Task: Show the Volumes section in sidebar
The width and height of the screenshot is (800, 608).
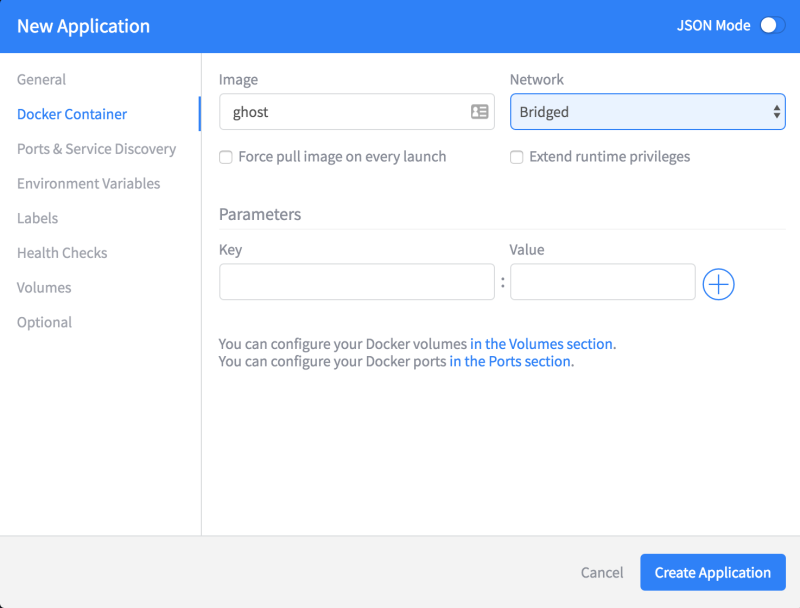Action: [x=44, y=288]
